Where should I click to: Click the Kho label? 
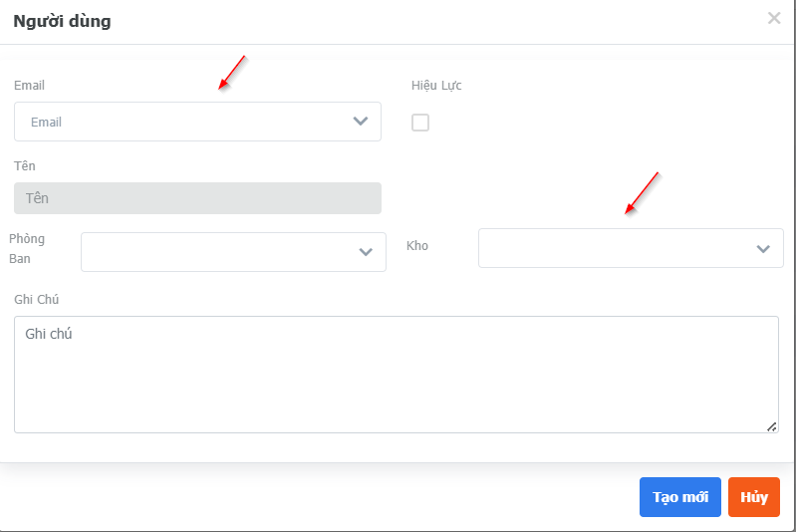point(417,245)
